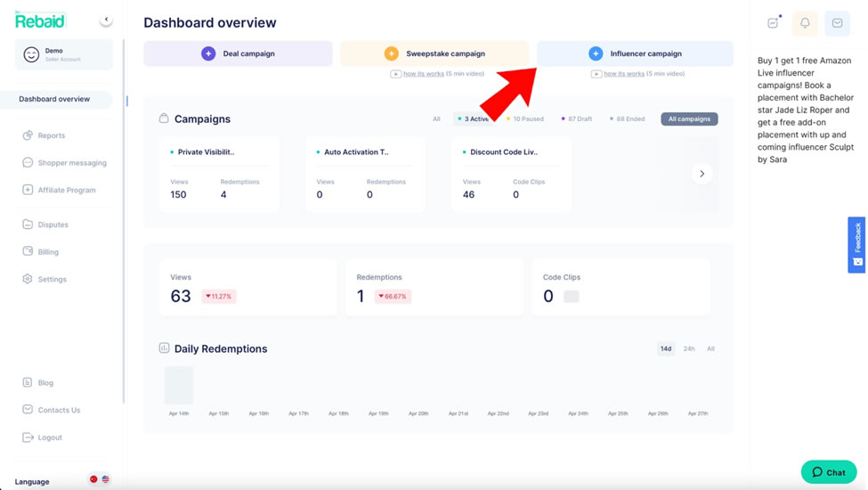This screenshot has height=490, width=868.
Task: Filter campaigns by 3 Active
Action: (x=474, y=119)
